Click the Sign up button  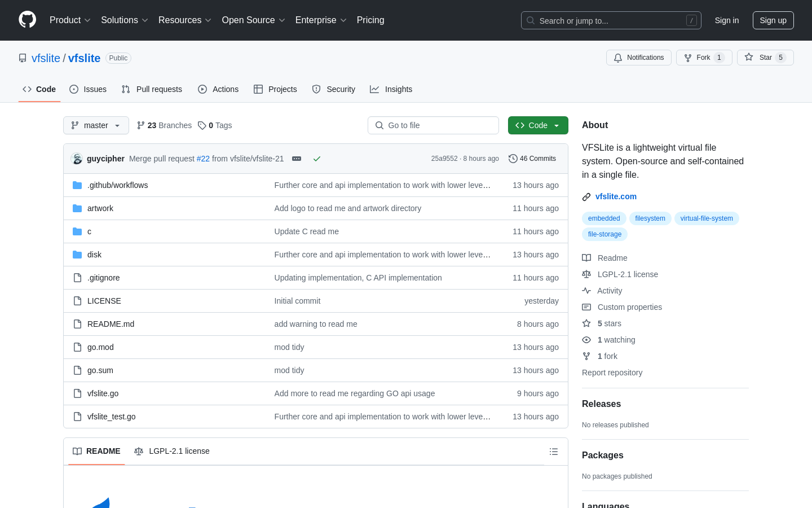tap(773, 20)
